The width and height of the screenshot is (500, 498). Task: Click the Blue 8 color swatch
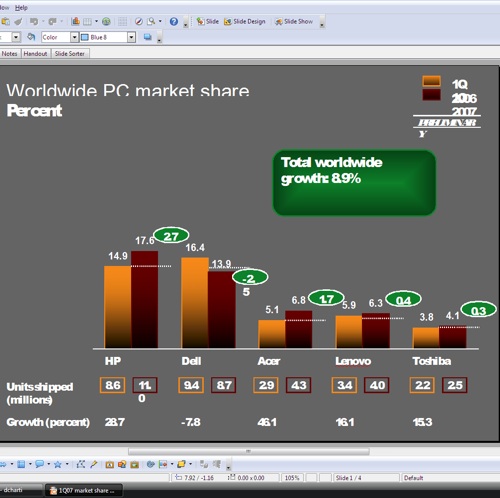[85, 37]
